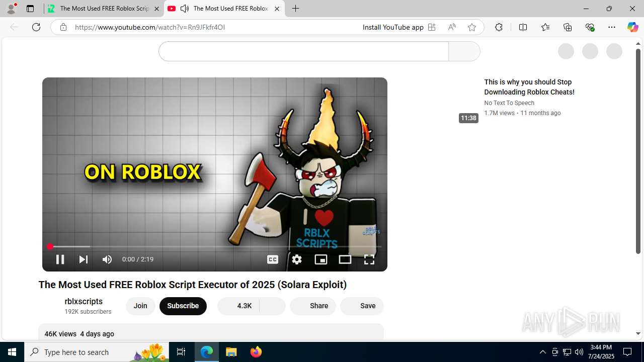The width and height of the screenshot is (644, 362).
Task: Turn on Read aloud
Action: point(452,27)
